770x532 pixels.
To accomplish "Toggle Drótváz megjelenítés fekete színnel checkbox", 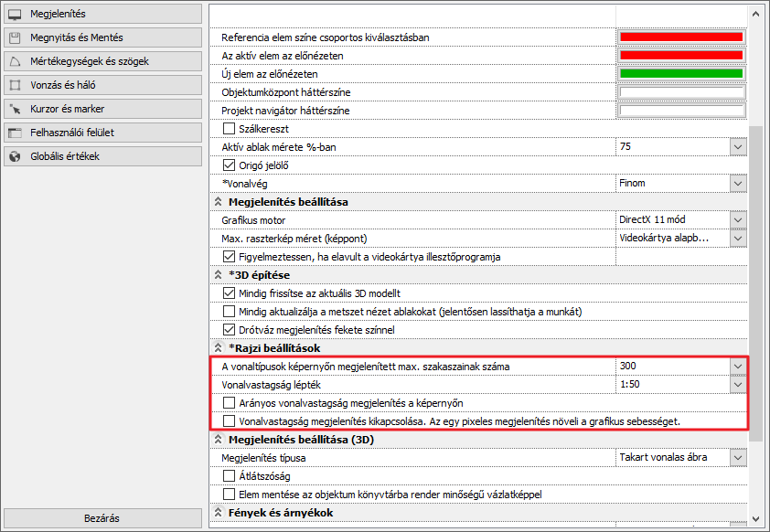I will click(x=229, y=330).
